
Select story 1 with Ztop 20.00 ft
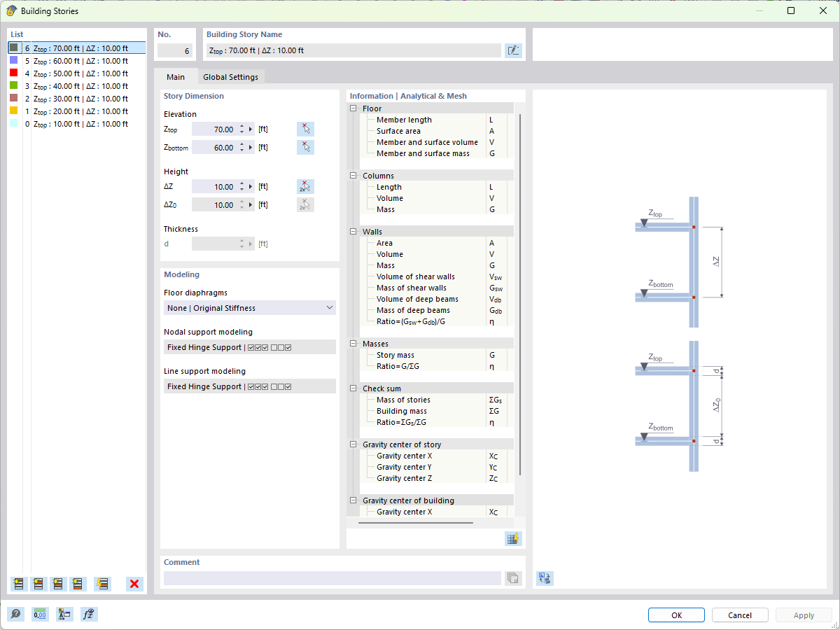pyautogui.click(x=77, y=111)
